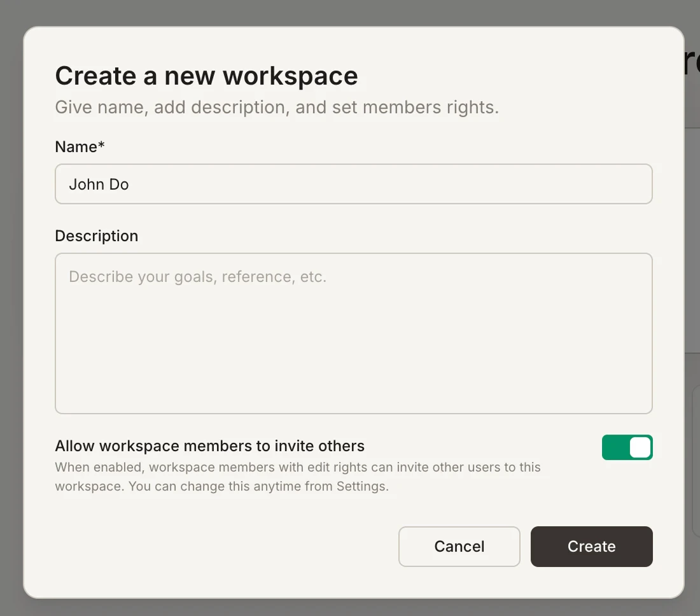Click the Description text area
The height and width of the screenshot is (616, 700).
coord(354,332)
